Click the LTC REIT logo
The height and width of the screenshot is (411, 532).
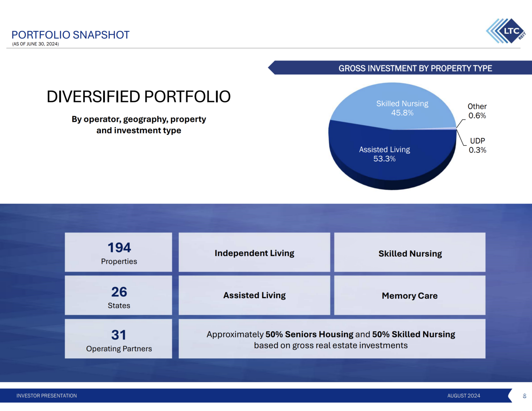505,31
